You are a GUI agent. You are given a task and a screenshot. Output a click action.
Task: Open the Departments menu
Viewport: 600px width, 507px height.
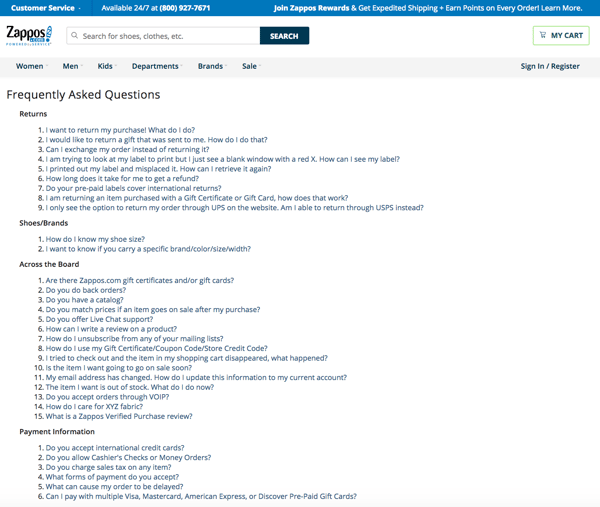point(157,66)
